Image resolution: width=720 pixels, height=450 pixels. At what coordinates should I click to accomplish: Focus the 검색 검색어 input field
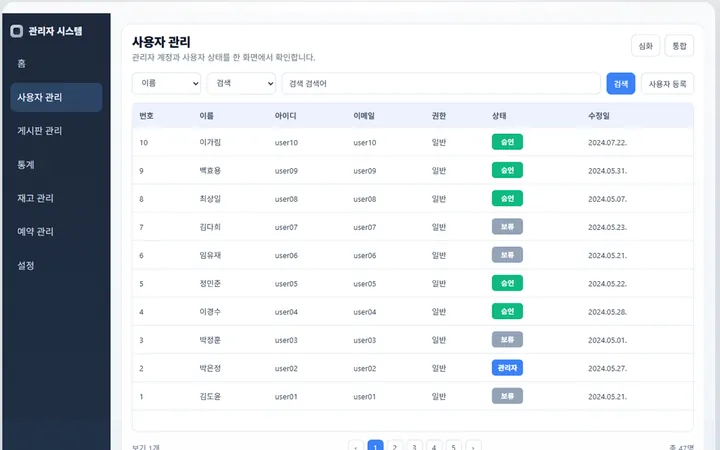coord(441,84)
